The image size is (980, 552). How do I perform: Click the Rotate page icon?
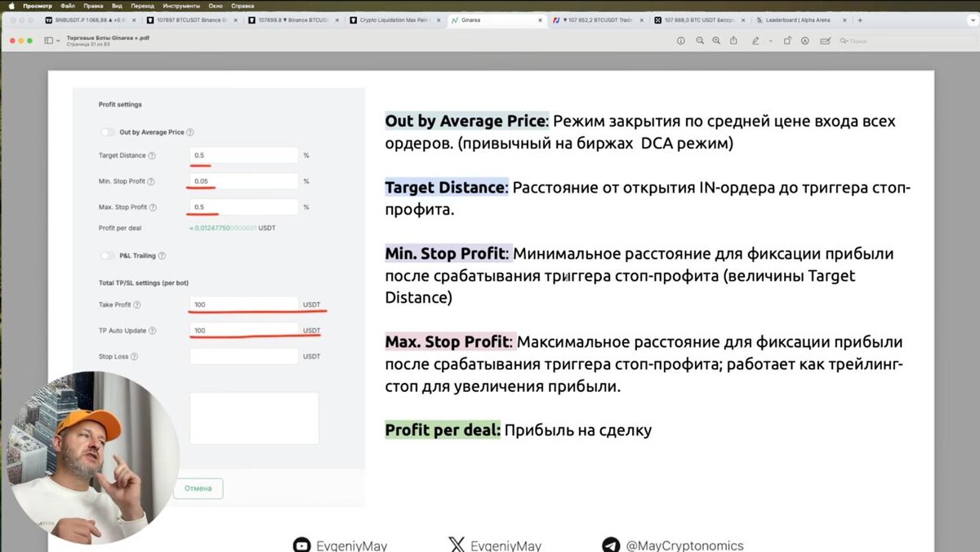click(787, 40)
